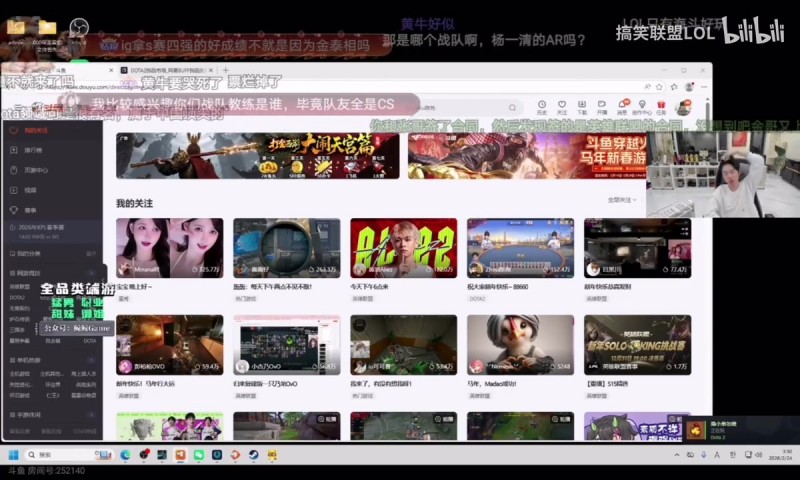800x480 pixels.
Task: Open the 下载 download icon
Action: pos(582,105)
